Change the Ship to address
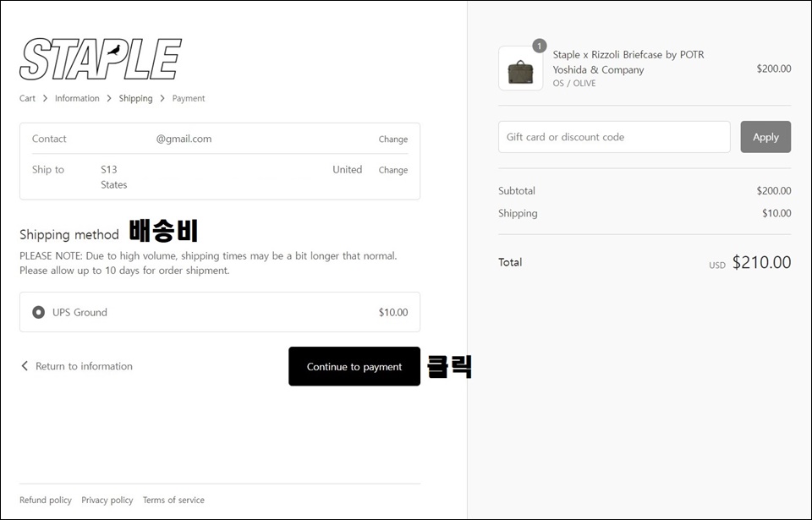 click(393, 170)
